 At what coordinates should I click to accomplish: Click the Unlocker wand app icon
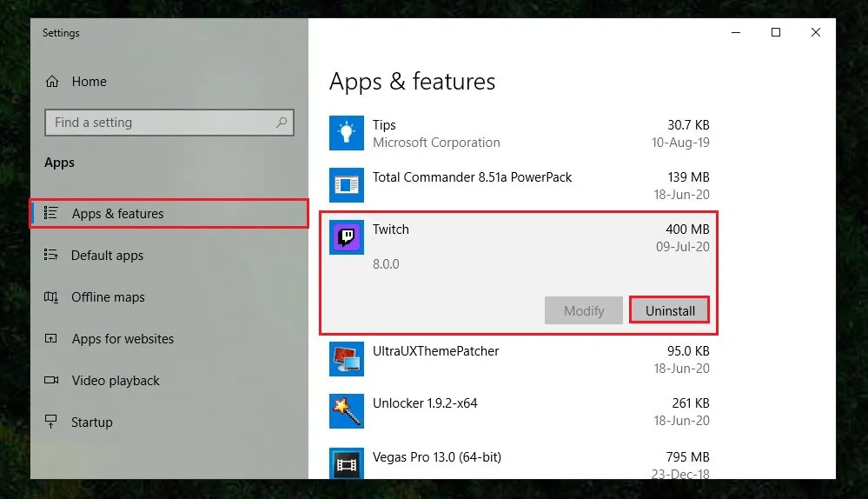pos(347,411)
